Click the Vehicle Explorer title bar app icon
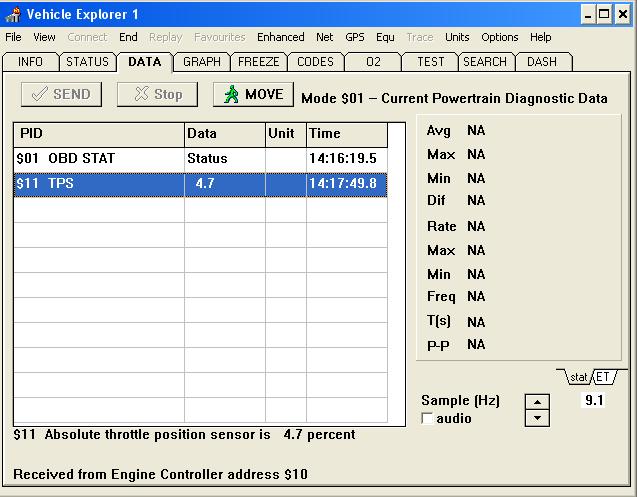Viewport: 637px width, 497px height. click(x=13, y=14)
